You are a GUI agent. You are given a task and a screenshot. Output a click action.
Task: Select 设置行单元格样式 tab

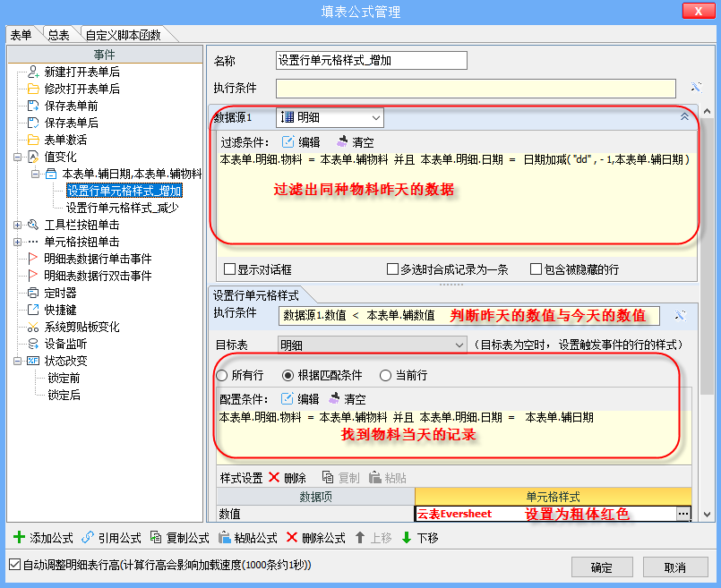tap(255, 295)
